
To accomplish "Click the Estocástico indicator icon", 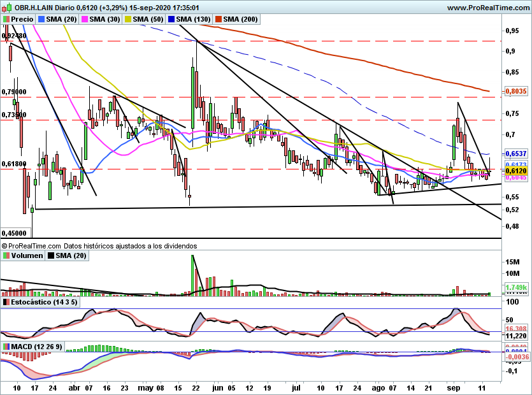I will click(5, 301).
